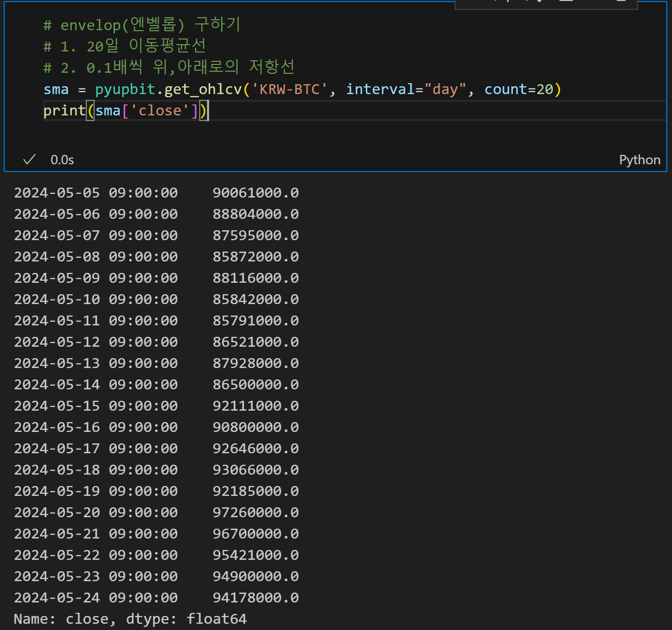Click output date 2024-05-18 09:00:00
This screenshot has width=672, height=630.
pos(96,470)
